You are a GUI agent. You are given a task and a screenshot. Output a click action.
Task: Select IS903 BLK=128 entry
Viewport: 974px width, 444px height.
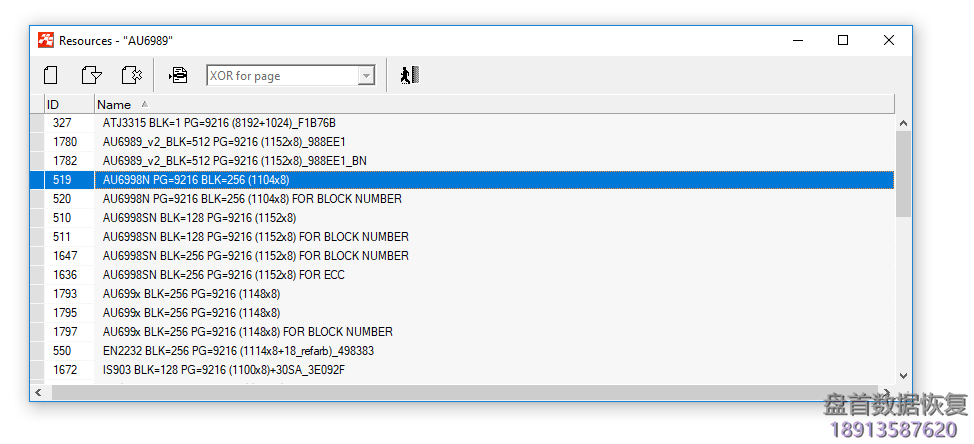coord(223,370)
